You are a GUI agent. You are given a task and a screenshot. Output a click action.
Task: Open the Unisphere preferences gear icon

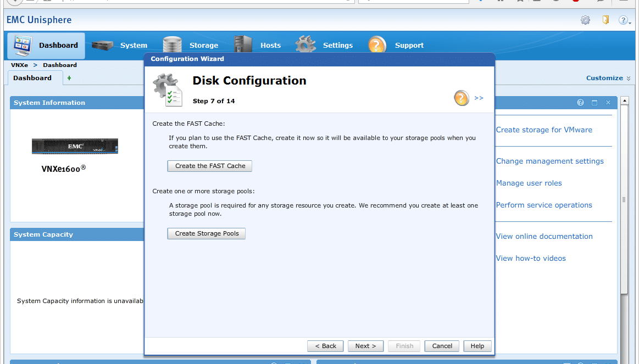click(x=585, y=20)
